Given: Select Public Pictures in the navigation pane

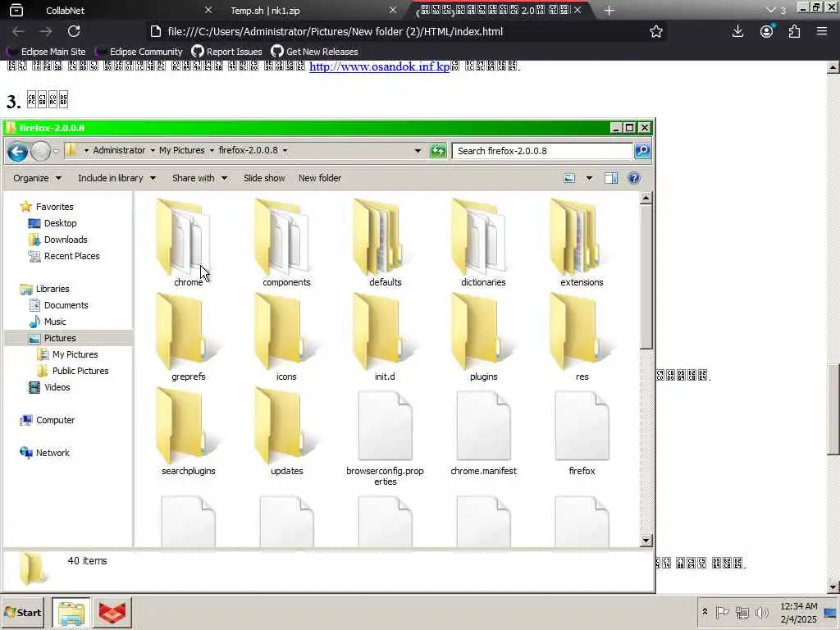Looking at the screenshot, I should 72,372.
